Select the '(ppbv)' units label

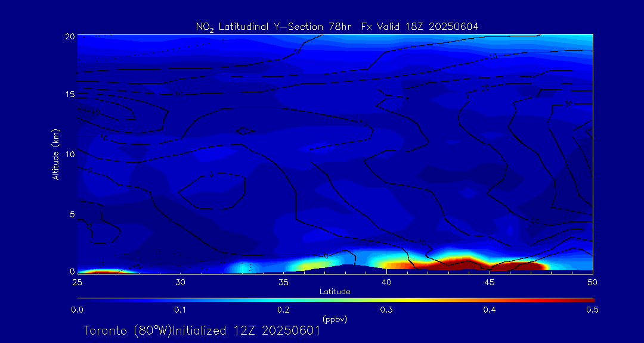click(x=335, y=319)
